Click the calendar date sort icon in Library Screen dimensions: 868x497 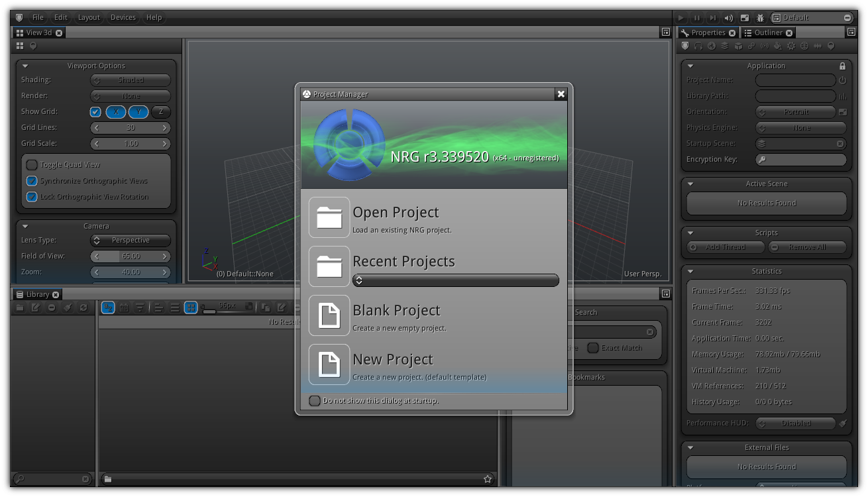pyautogui.click(x=124, y=307)
